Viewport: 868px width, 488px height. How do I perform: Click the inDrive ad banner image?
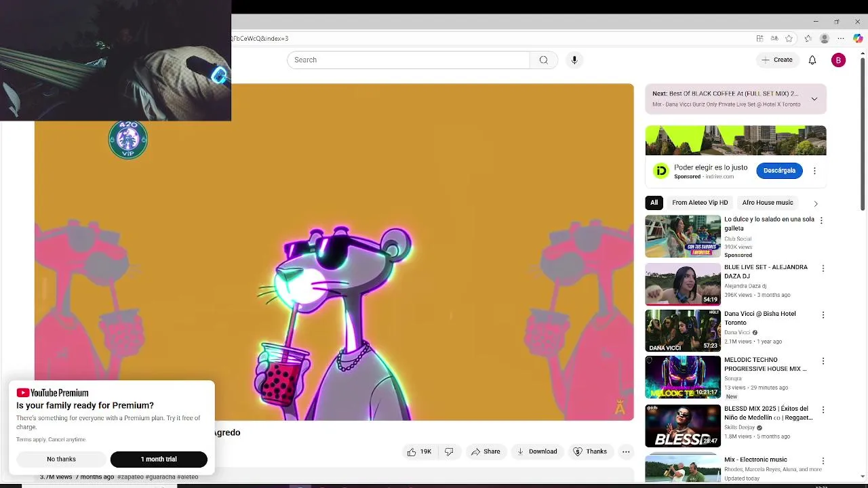coord(736,140)
